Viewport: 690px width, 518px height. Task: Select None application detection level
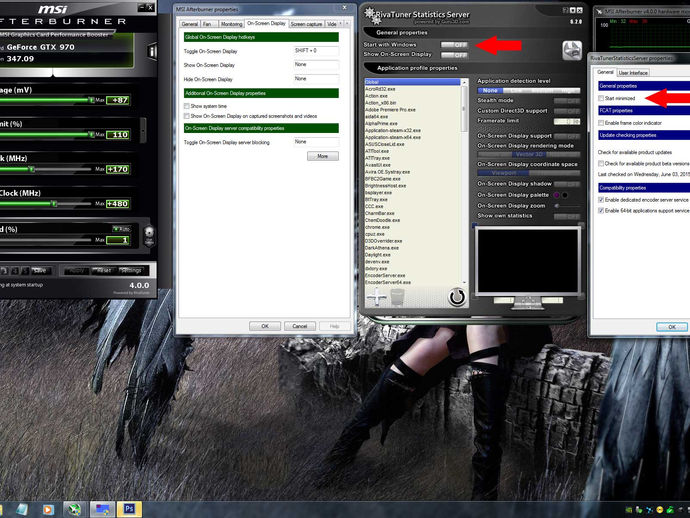point(490,90)
